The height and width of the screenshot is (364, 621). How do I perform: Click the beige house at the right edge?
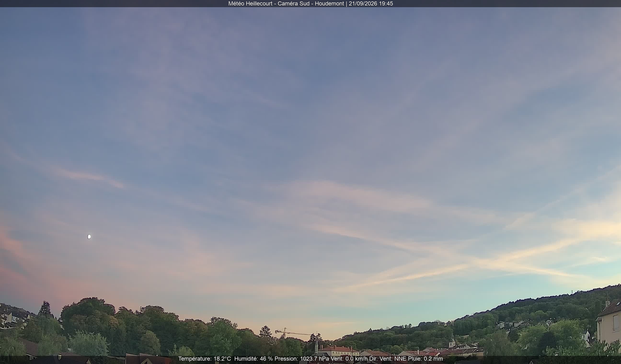609,323
